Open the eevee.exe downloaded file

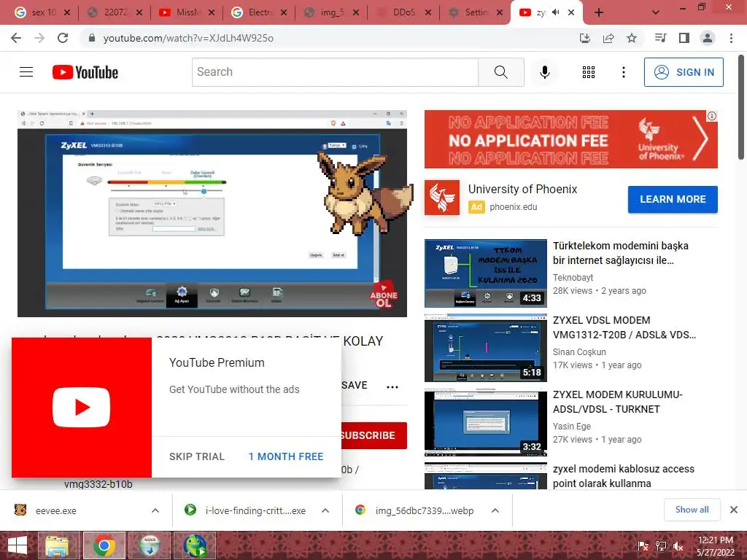(55, 510)
